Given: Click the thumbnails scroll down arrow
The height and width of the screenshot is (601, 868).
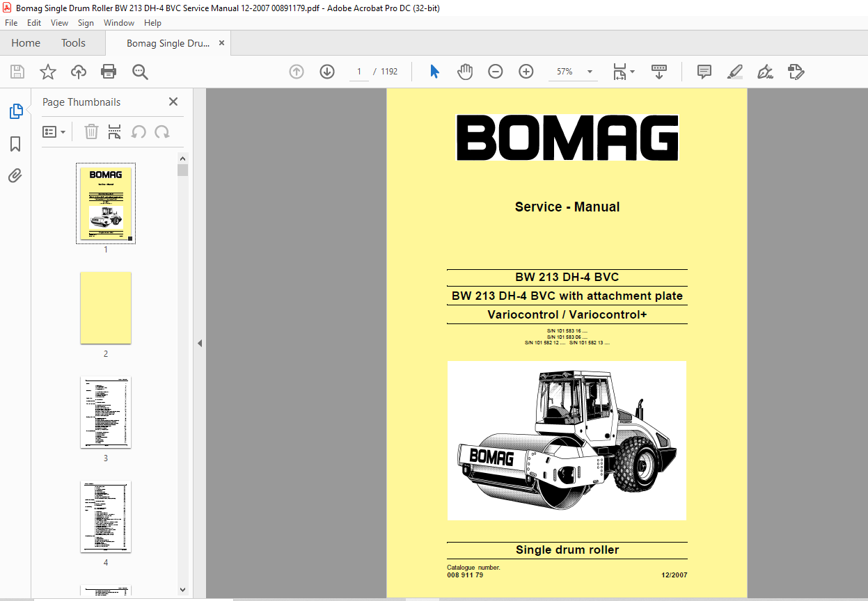Looking at the screenshot, I should [182, 589].
